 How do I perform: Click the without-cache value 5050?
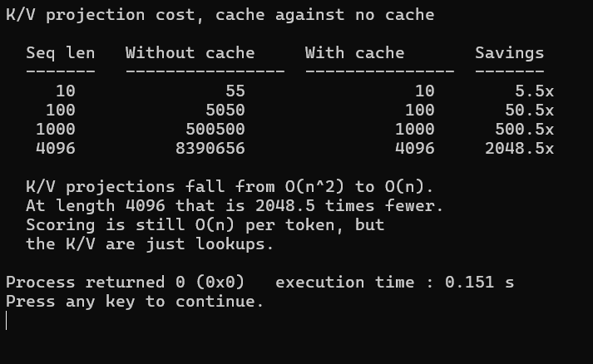click(x=225, y=111)
